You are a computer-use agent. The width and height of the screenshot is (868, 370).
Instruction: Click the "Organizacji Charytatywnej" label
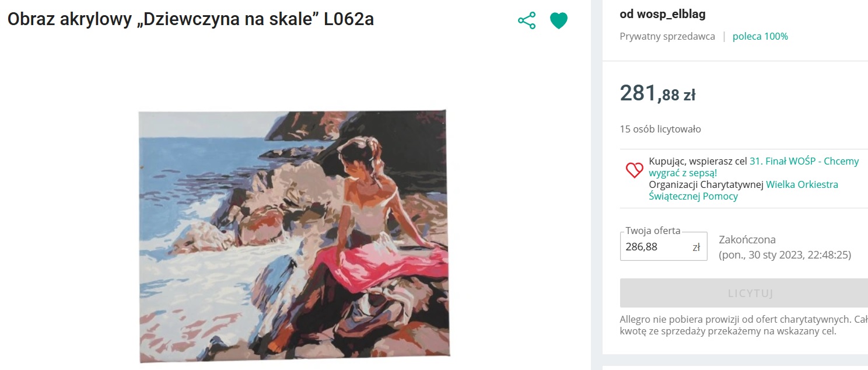706,184
